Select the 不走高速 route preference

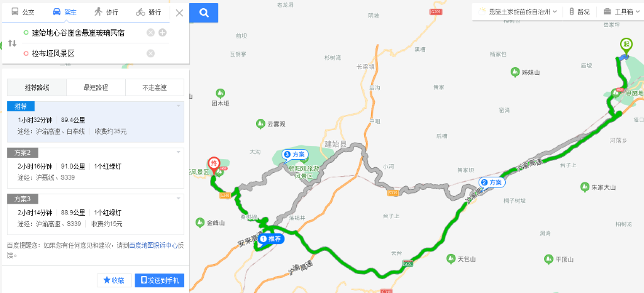coord(155,87)
